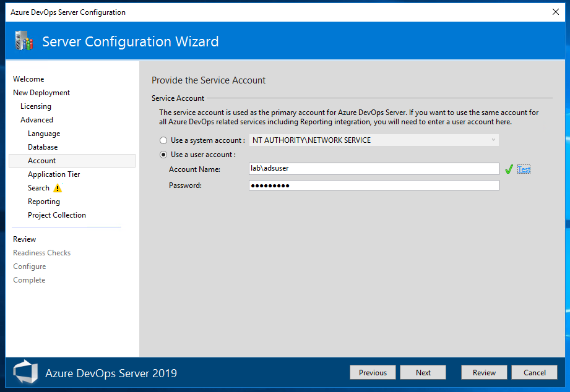Click the Review button in footer
This screenshot has width=570, height=392.
pos(484,372)
